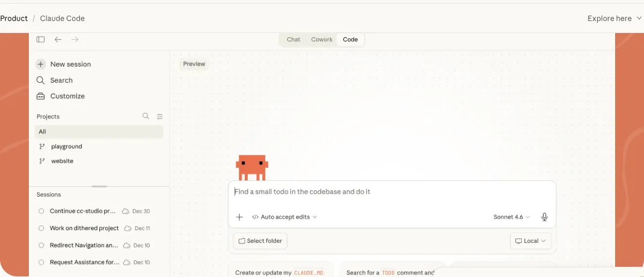Click the Projects section header
This screenshot has height=277, width=644.
point(48,117)
